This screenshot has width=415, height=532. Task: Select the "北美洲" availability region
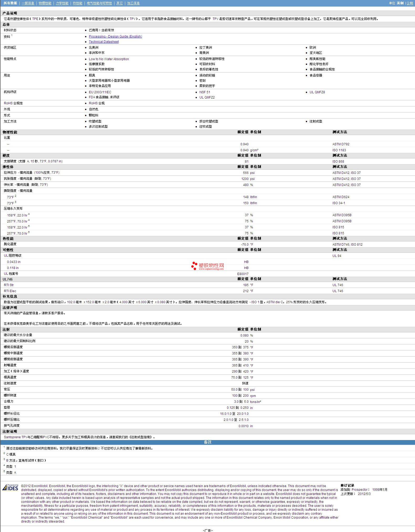tap(93, 48)
